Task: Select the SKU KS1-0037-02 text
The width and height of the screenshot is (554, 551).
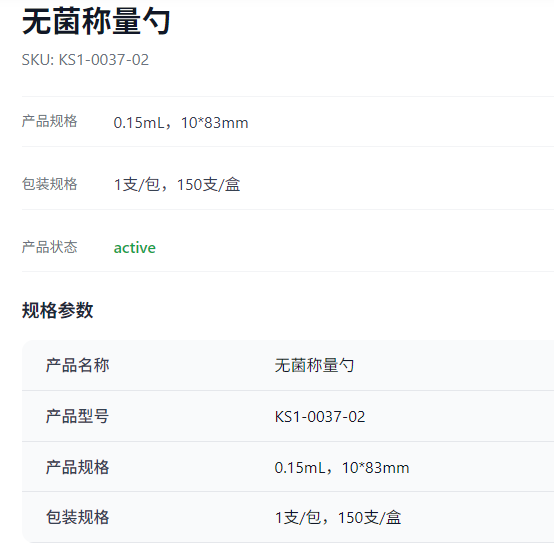Action: [104, 60]
